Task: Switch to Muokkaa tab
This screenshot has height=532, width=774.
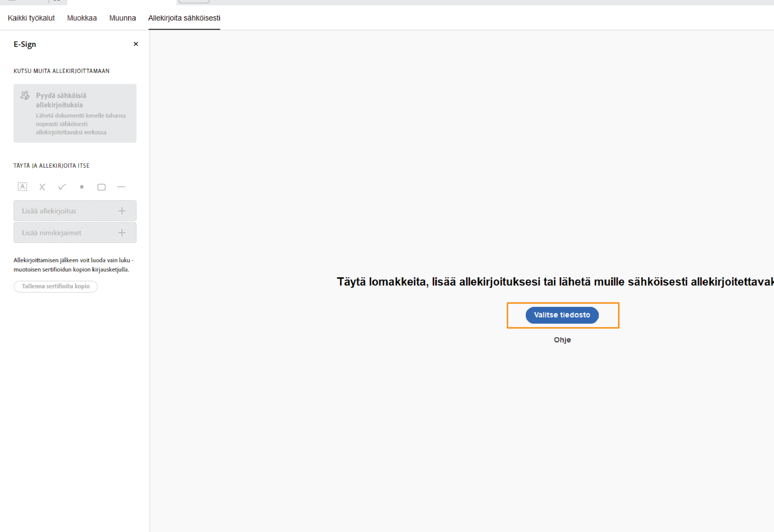Action: 82,18
